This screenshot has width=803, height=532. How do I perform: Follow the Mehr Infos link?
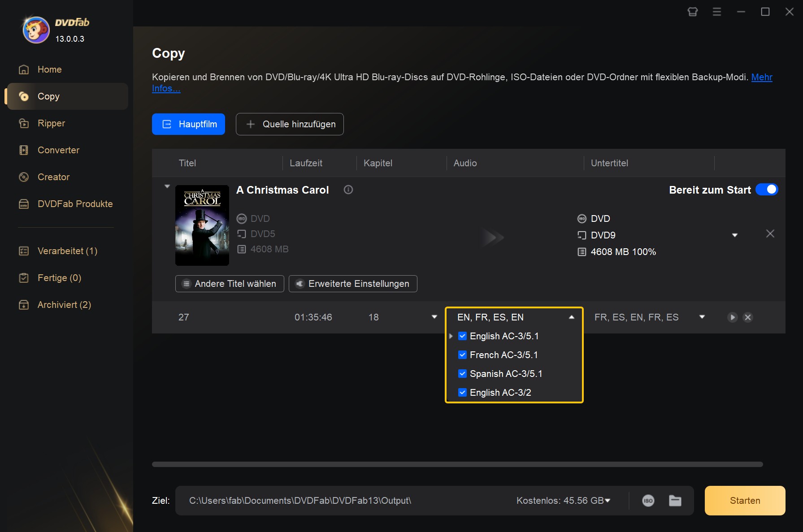coord(762,77)
